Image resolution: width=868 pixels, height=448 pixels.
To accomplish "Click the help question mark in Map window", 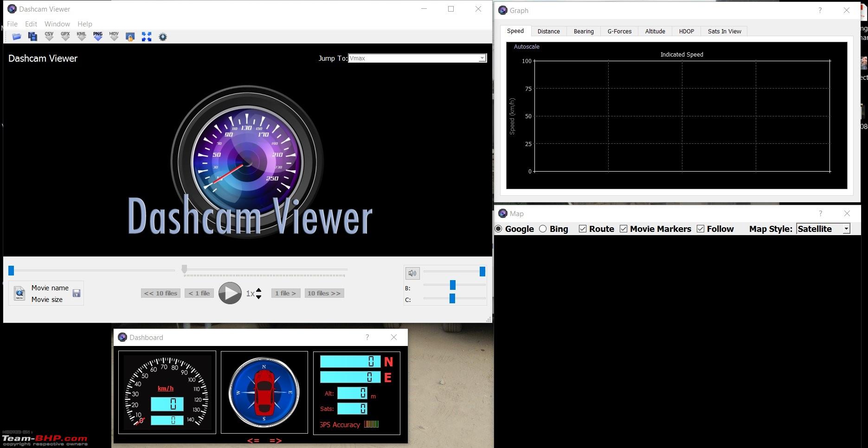I will tap(820, 213).
